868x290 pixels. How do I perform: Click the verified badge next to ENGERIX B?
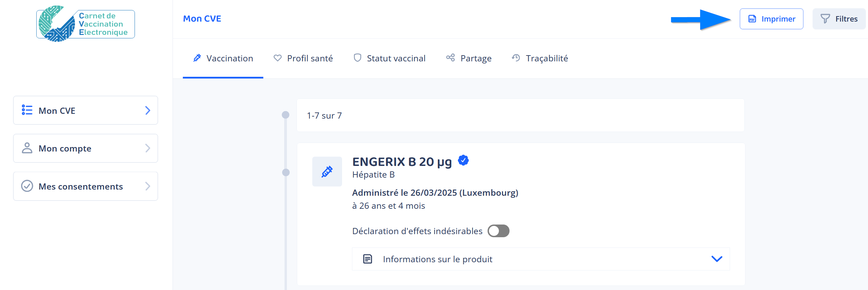coord(463,160)
